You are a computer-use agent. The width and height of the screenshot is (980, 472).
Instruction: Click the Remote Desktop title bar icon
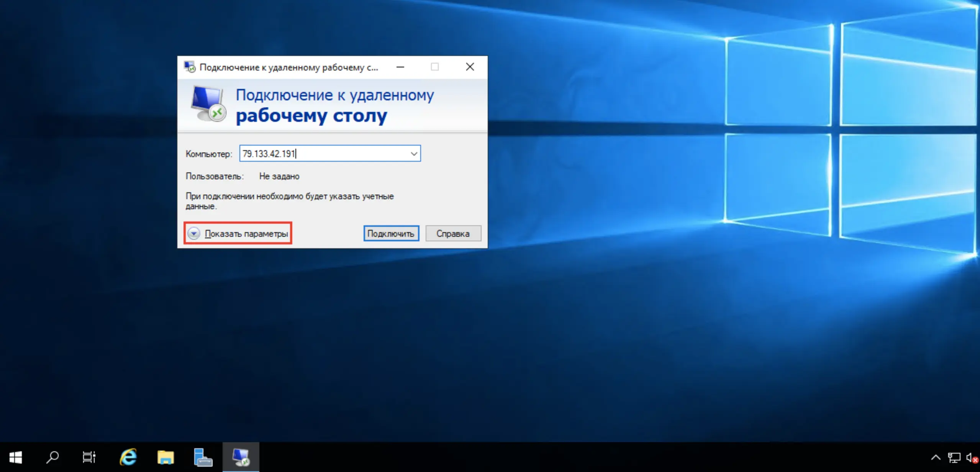(x=190, y=67)
